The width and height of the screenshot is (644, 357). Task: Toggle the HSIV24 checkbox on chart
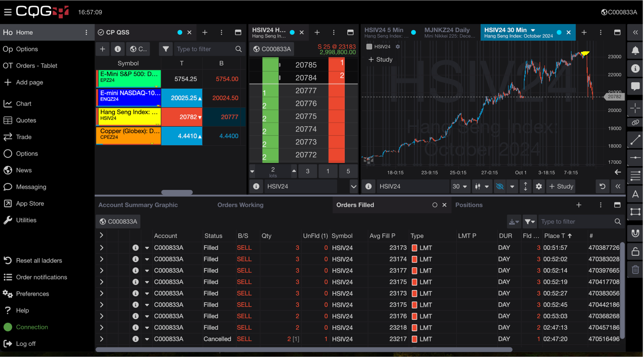pyautogui.click(x=369, y=47)
